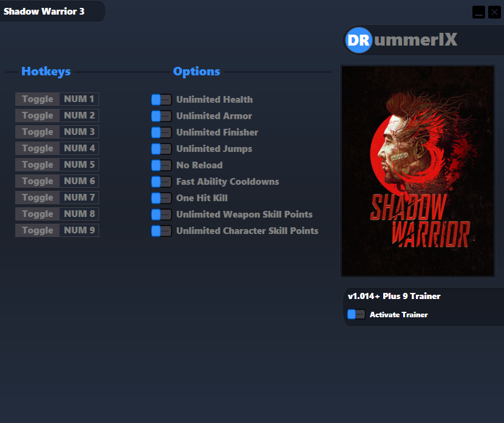Screen dimensions: 504x423
Task: Click the Options section heading
Action: coord(196,71)
